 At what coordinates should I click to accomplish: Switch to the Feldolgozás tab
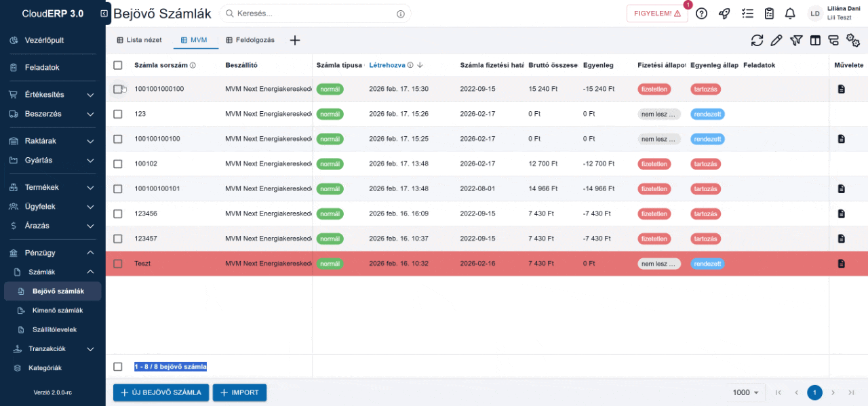[x=250, y=41]
